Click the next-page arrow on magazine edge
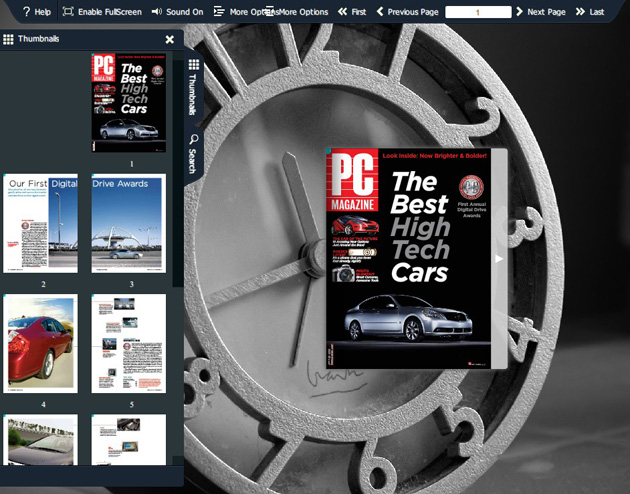The width and height of the screenshot is (630, 494). pyautogui.click(x=499, y=259)
